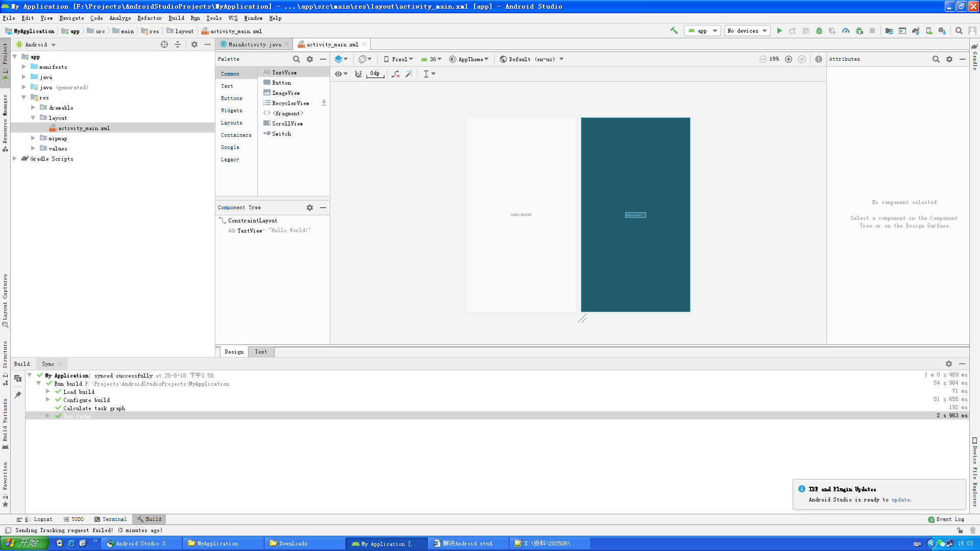Expand the manifests folder
Image resolution: width=980 pixels, height=551 pixels.
coord(24,67)
